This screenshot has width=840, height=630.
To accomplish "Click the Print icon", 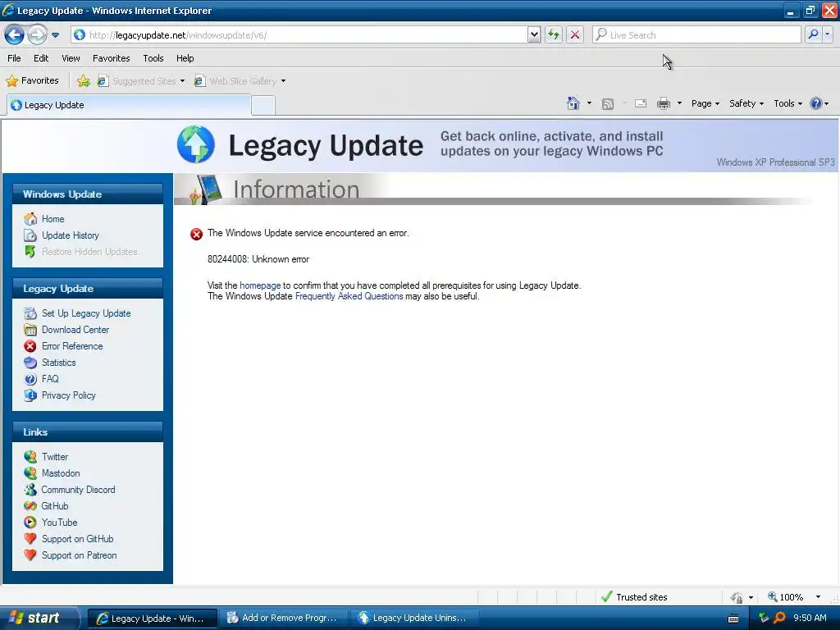I will [664, 103].
